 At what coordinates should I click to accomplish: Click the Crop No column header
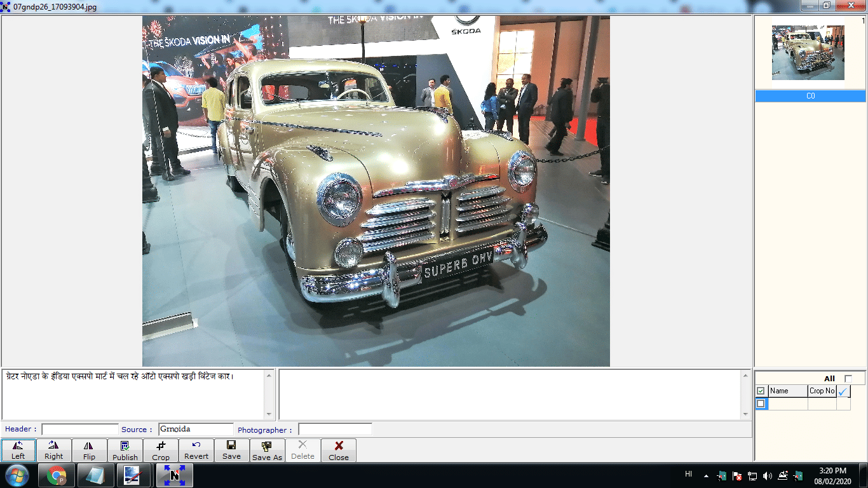coord(822,391)
